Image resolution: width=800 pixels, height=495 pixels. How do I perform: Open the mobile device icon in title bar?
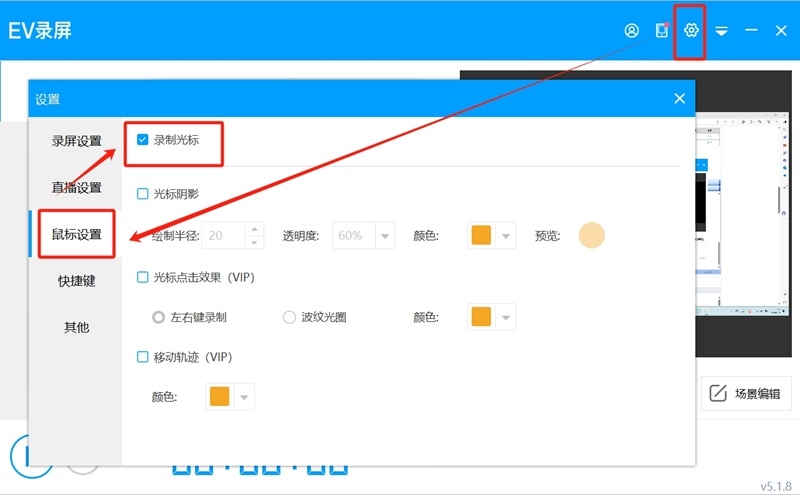pos(662,31)
